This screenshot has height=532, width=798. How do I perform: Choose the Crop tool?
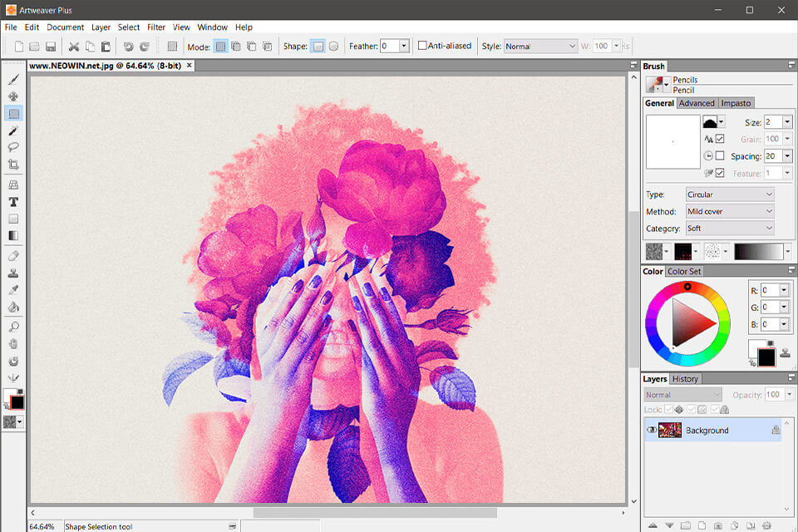click(13, 165)
